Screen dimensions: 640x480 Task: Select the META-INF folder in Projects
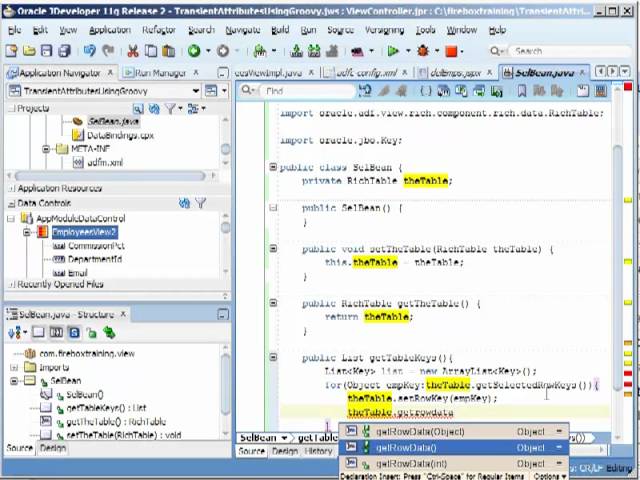pos(90,149)
